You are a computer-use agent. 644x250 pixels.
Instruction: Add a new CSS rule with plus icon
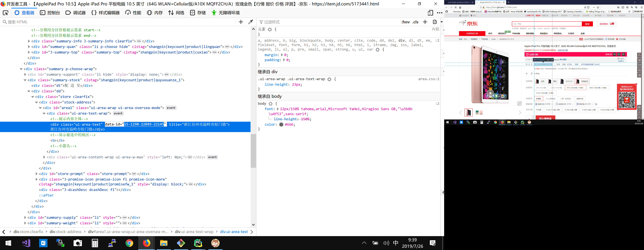click(425, 22)
